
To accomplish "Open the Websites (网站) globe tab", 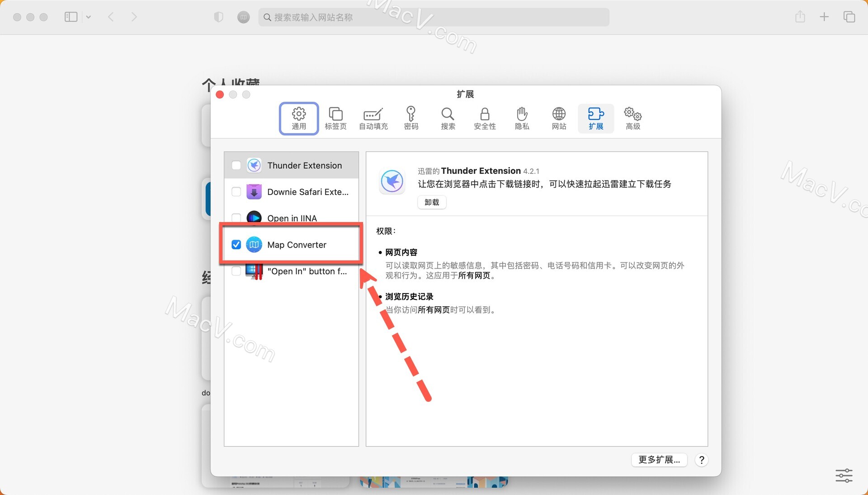I will tap(559, 119).
